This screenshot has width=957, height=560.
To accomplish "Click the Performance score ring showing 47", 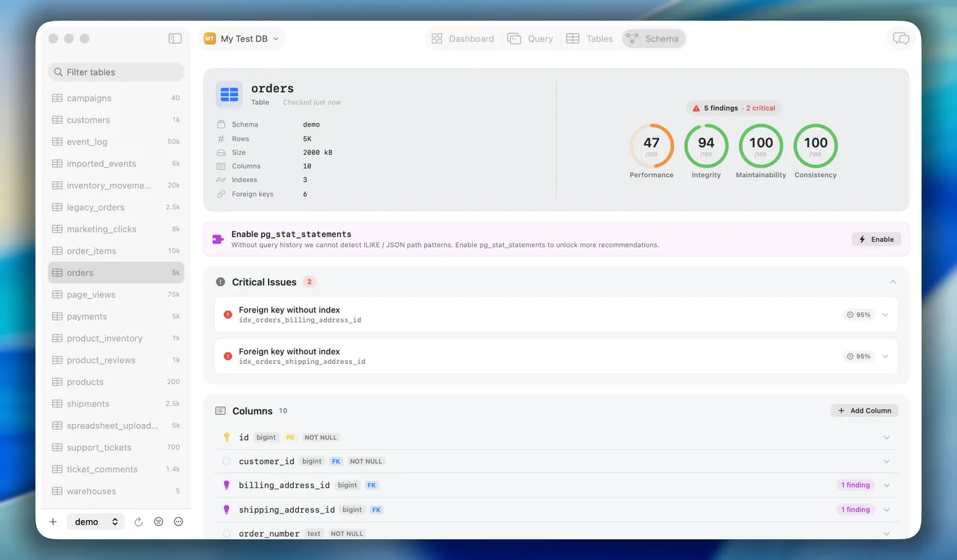I will [x=652, y=145].
